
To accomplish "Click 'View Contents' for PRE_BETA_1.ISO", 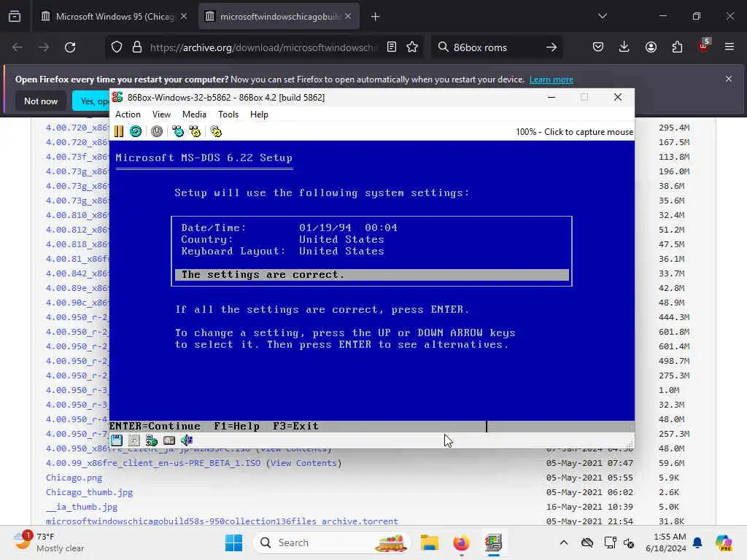I will [303, 463].
